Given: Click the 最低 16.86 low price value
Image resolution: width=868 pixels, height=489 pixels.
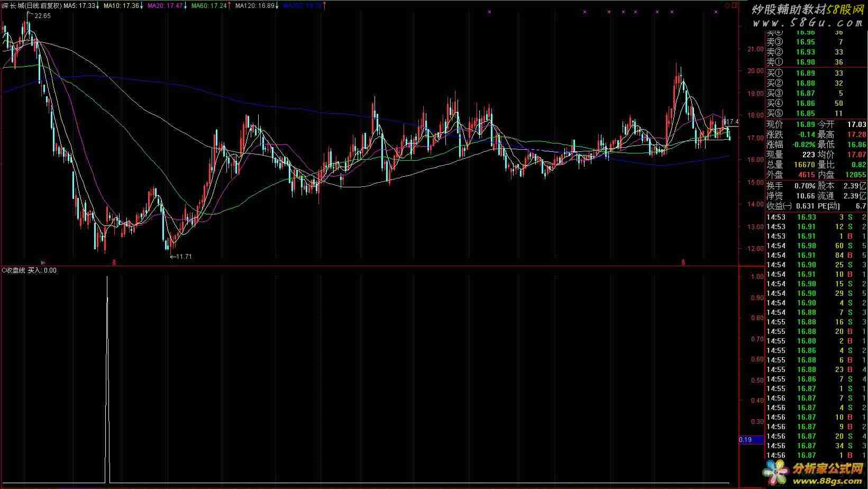Looking at the screenshot, I should (856, 144).
